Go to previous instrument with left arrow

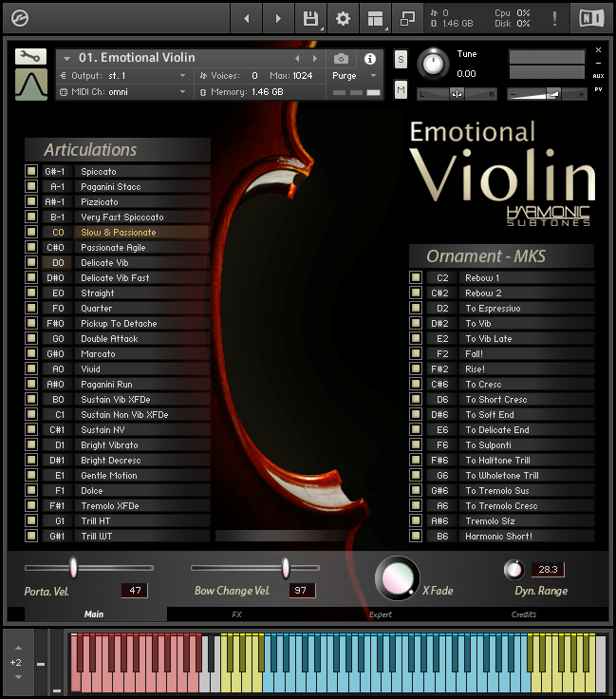247,18
